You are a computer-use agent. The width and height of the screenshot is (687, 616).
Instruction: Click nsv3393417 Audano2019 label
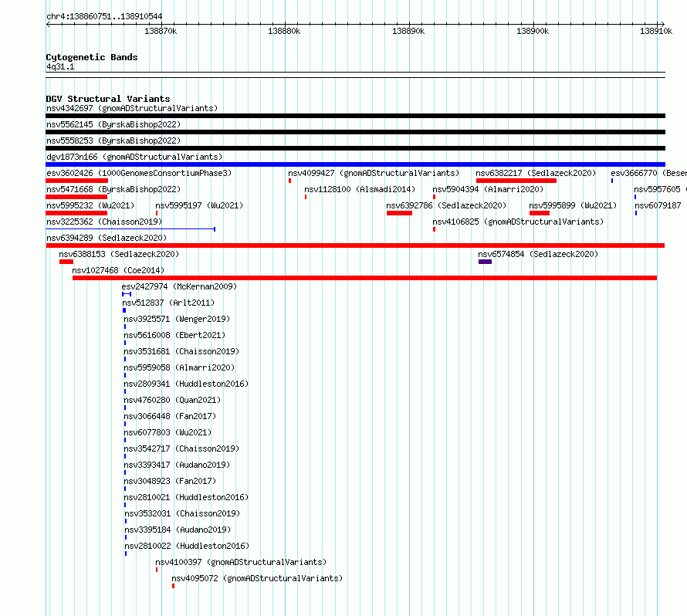click(x=177, y=465)
